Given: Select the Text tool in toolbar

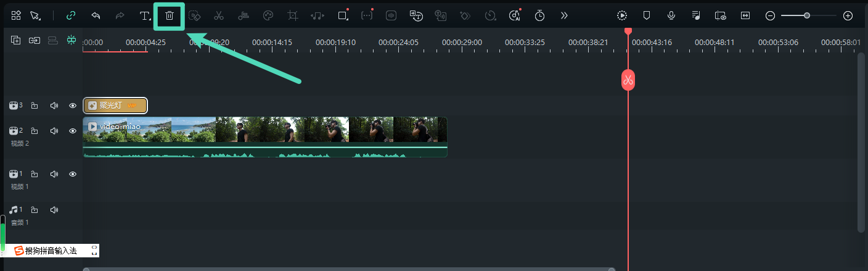Looking at the screenshot, I should 145,16.
